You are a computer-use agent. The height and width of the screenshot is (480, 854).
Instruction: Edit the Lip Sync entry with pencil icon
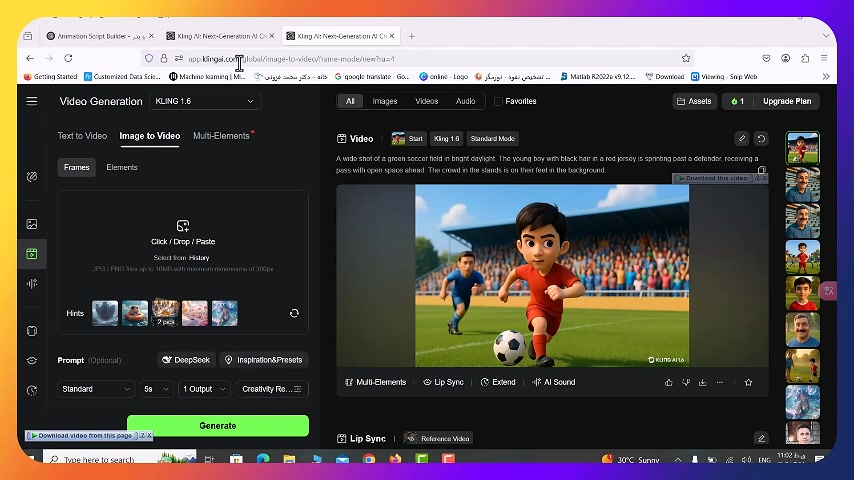pyautogui.click(x=761, y=438)
